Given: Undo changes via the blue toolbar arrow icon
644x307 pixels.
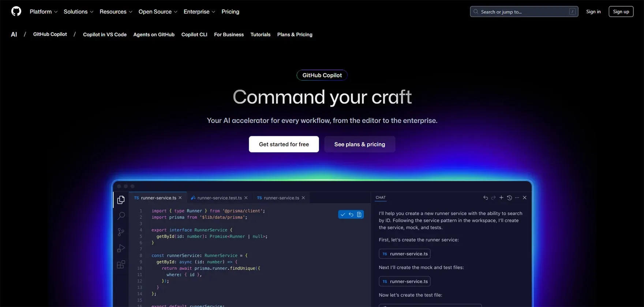Looking at the screenshot, I should (351, 214).
